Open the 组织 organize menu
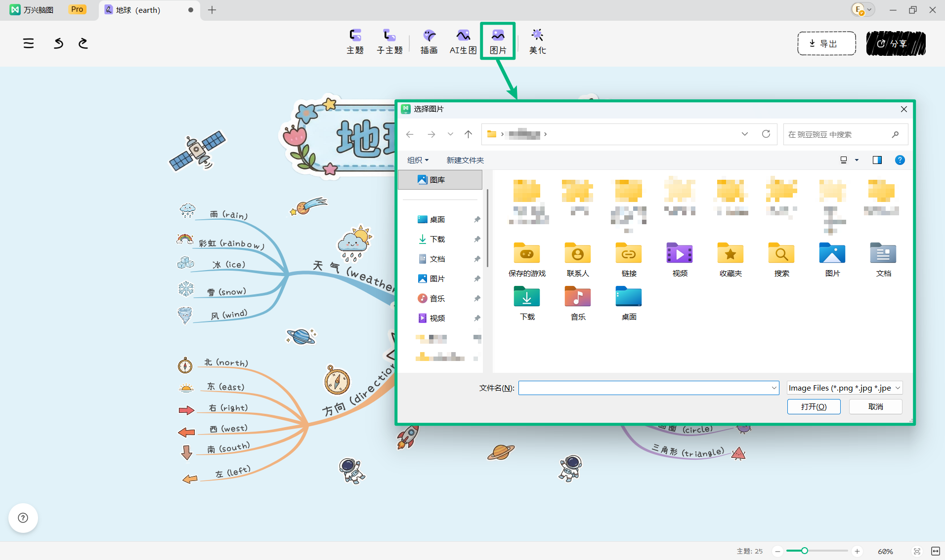This screenshot has width=945, height=560. coord(418,160)
